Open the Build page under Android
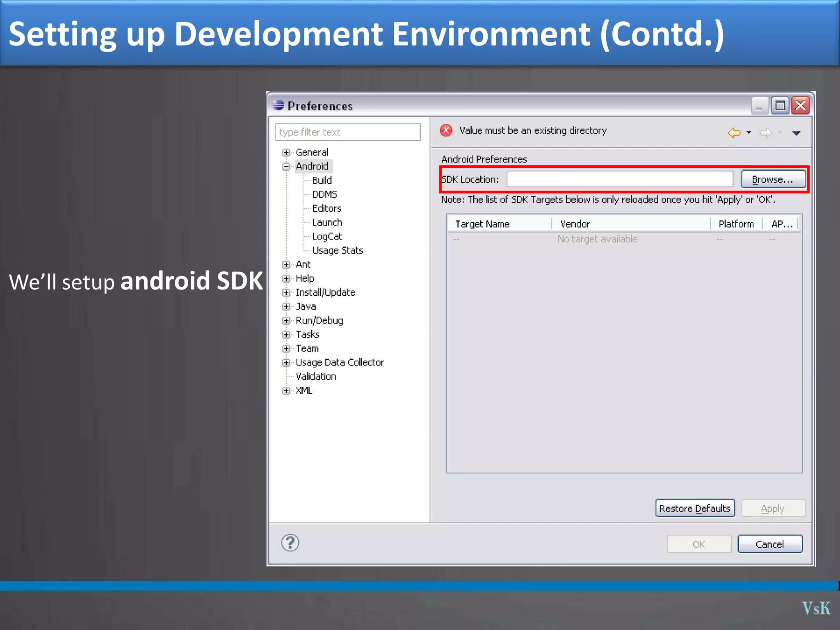The height and width of the screenshot is (630, 840). tap(322, 180)
